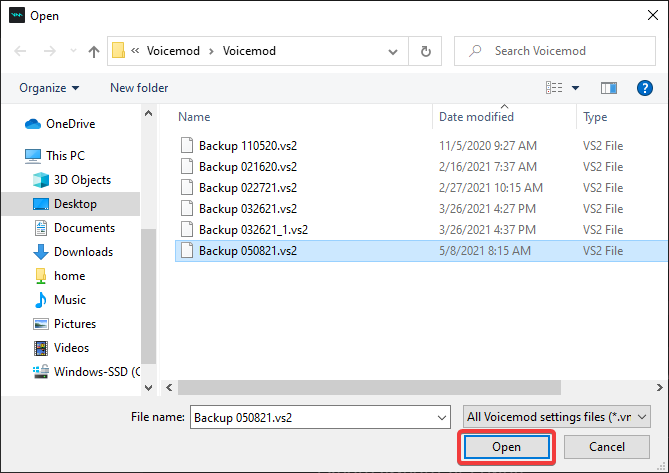Click the Windows-SSD drive icon

[41, 372]
